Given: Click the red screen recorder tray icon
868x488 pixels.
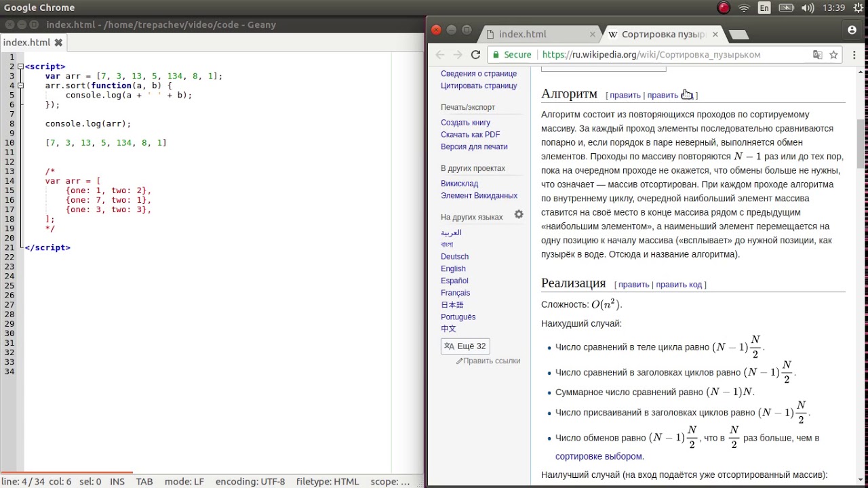Looking at the screenshot, I should tap(724, 8).
